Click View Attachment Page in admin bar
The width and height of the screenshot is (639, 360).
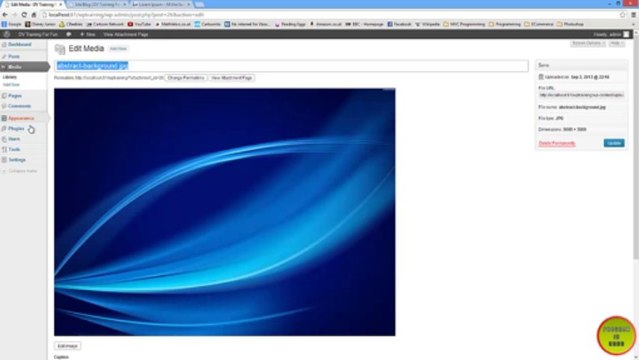tap(126, 35)
